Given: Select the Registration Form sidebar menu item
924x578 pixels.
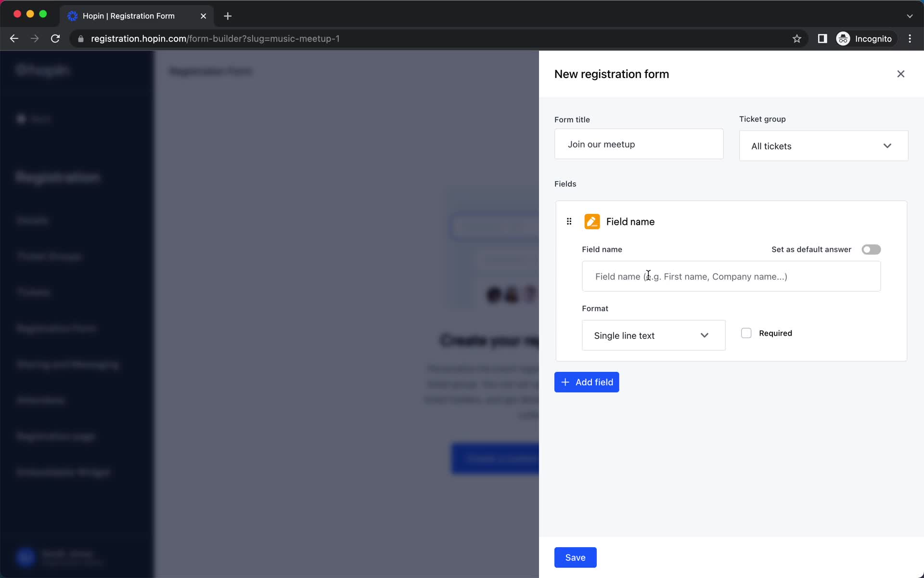Looking at the screenshot, I should [x=56, y=328].
